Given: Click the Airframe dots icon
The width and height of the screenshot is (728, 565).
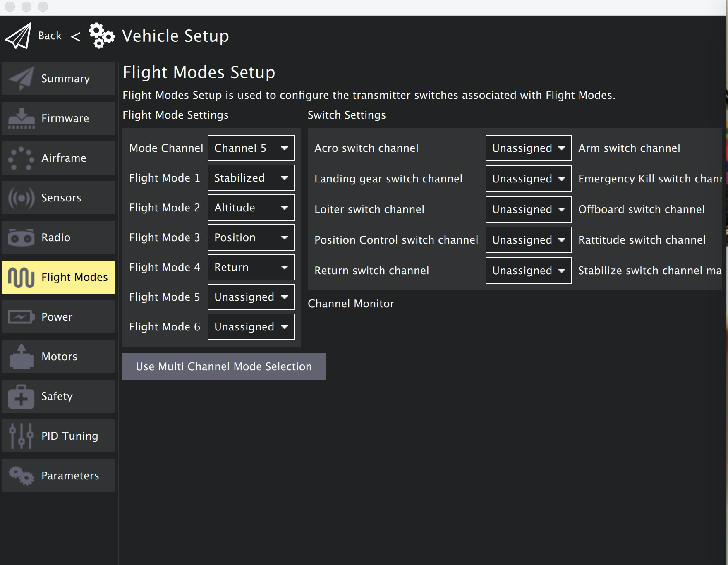Looking at the screenshot, I should click(21, 158).
